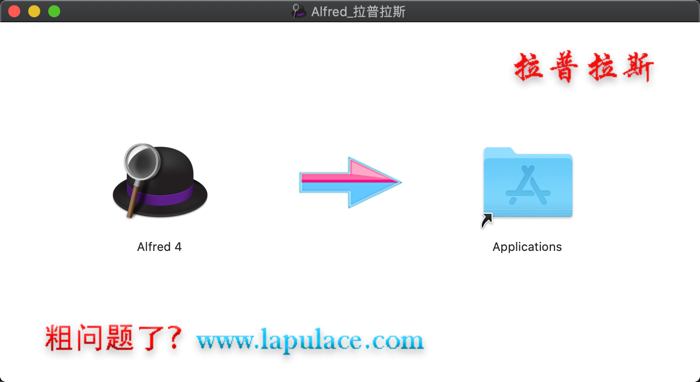Select the "Alfred 4" file name label
Screen dimensions: 700x382
coord(159,247)
